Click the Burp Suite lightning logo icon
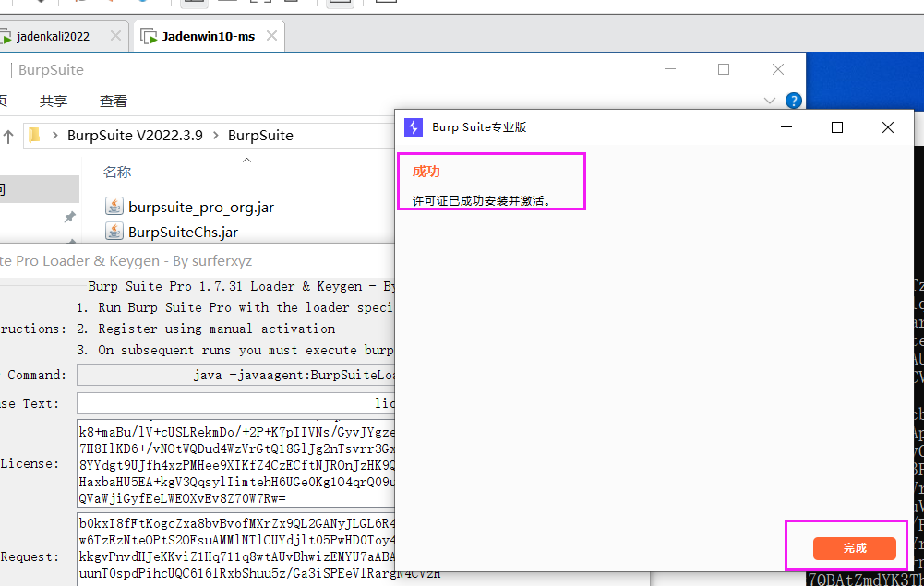The image size is (924, 586). (x=414, y=127)
